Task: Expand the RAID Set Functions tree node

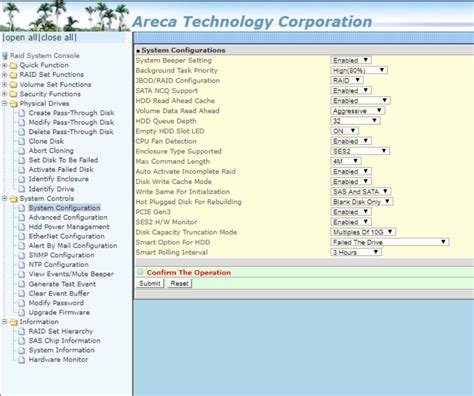Action: coord(5,75)
